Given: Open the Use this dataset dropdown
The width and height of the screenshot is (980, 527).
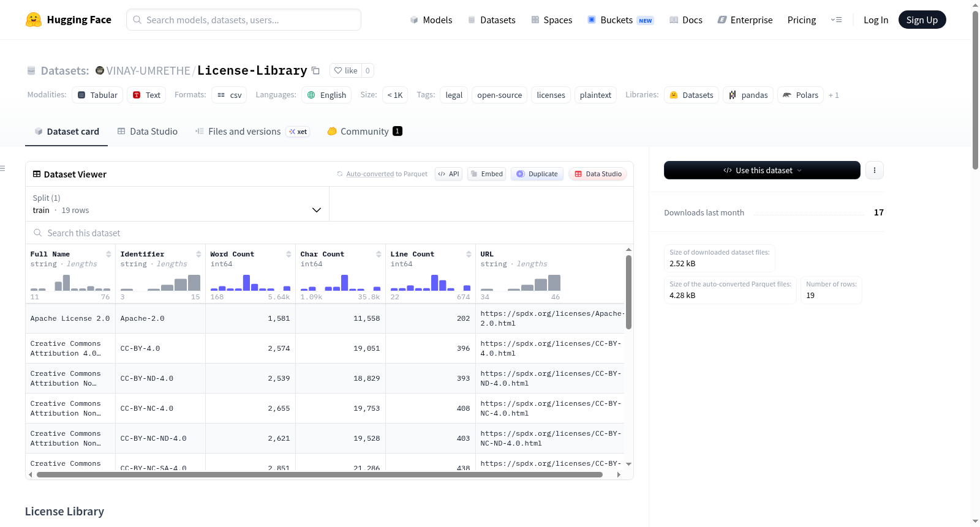Looking at the screenshot, I should [762, 170].
